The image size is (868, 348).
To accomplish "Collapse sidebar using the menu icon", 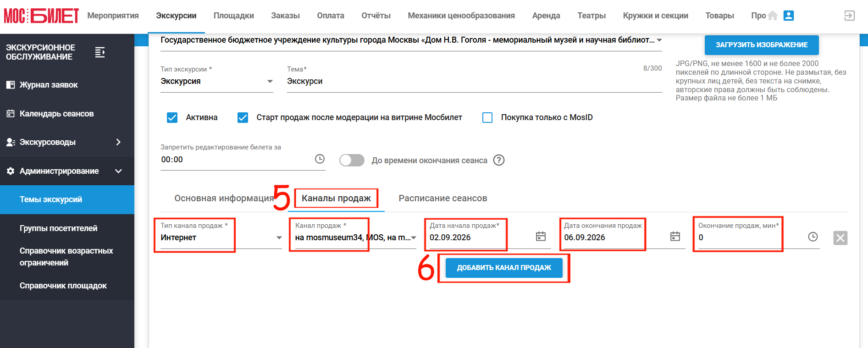I will click(100, 52).
